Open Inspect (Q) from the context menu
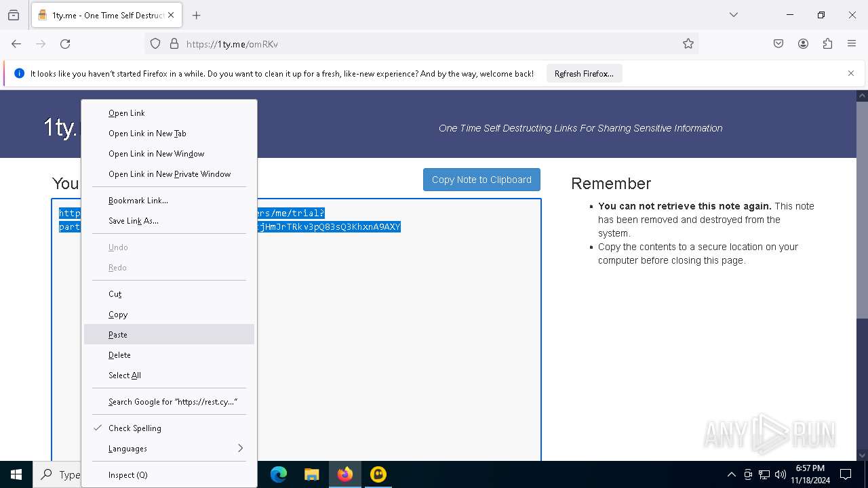This screenshot has height=488, width=868. [169, 475]
